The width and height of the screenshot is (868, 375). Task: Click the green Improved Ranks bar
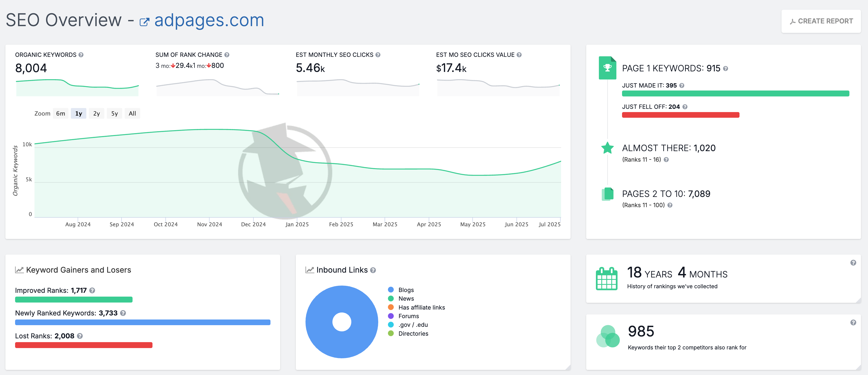click(74, 300)
